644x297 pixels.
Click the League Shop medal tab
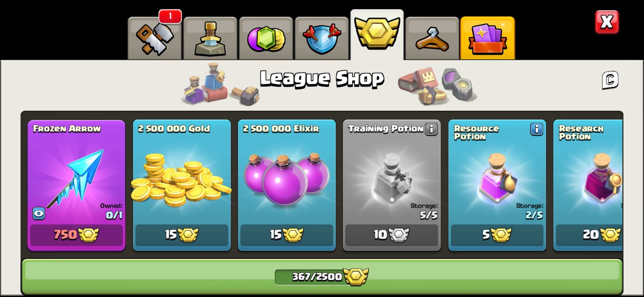coord(377,35)
